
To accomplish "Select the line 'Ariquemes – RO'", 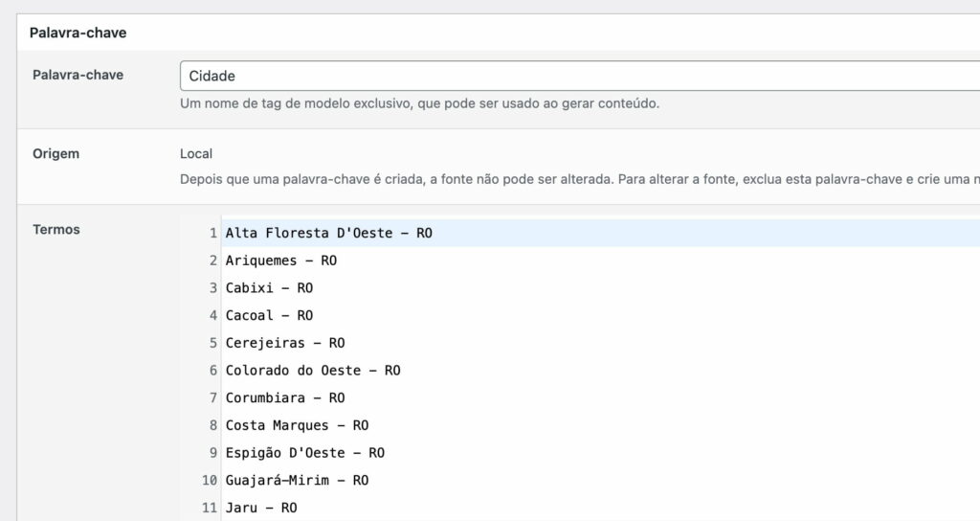I will 281,260.
